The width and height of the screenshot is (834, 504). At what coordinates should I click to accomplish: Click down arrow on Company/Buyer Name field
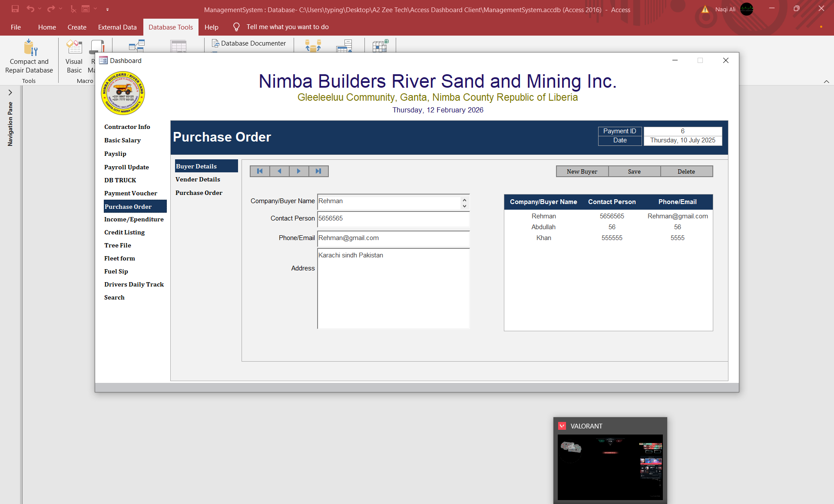tap(464, 206)
